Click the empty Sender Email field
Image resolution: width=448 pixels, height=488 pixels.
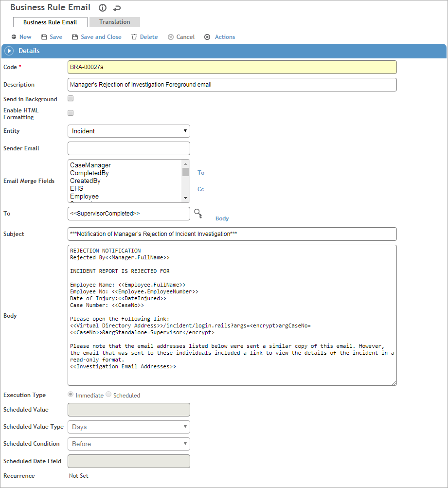point(129,148)
